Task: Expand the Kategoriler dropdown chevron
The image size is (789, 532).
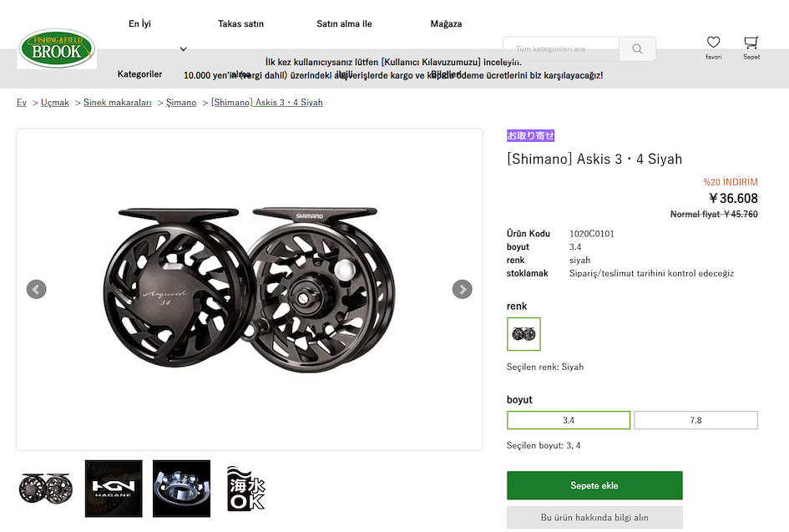Action: 183,48
